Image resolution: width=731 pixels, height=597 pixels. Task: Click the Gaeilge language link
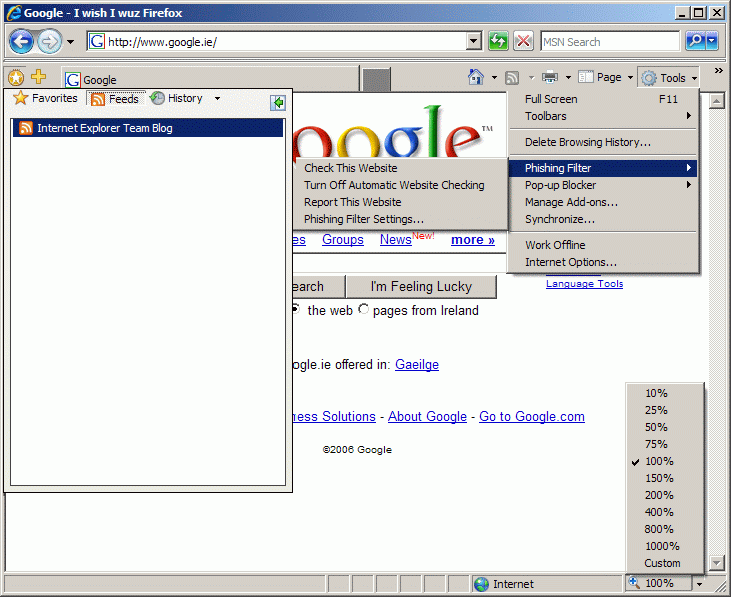417,364
